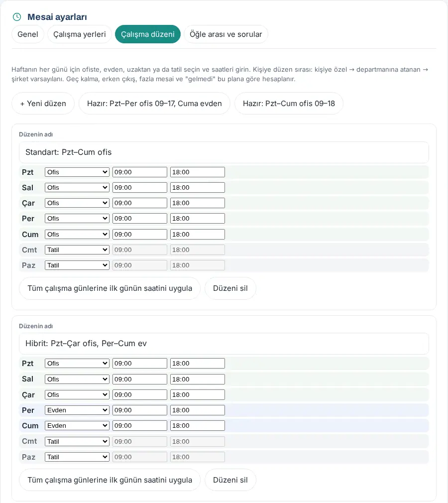Image resolution: width=448 pixels, height=503 pixels.
Task: Open Cum Evden dropdown in Hibrit schedule
Action: point(77,426)
